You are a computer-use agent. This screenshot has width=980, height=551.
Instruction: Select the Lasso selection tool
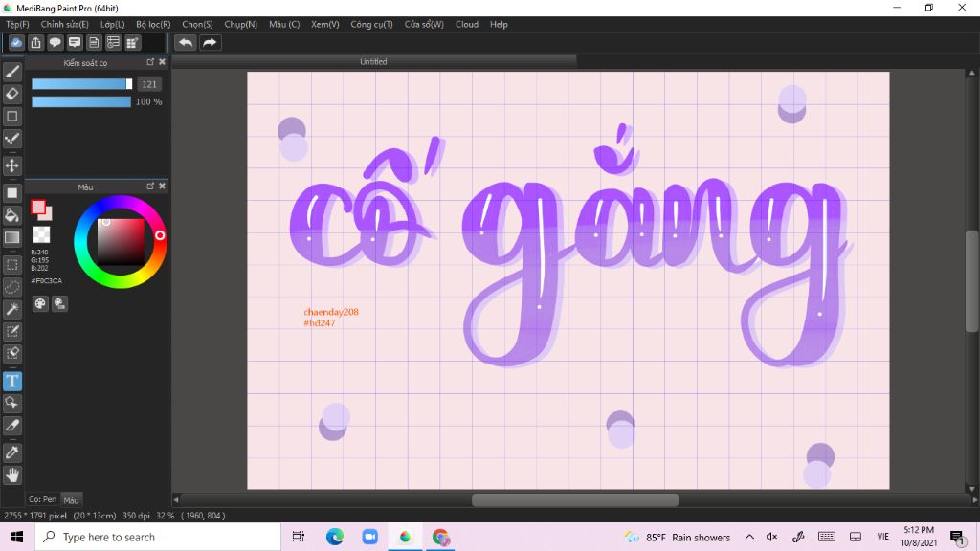(x=11, y=287)
